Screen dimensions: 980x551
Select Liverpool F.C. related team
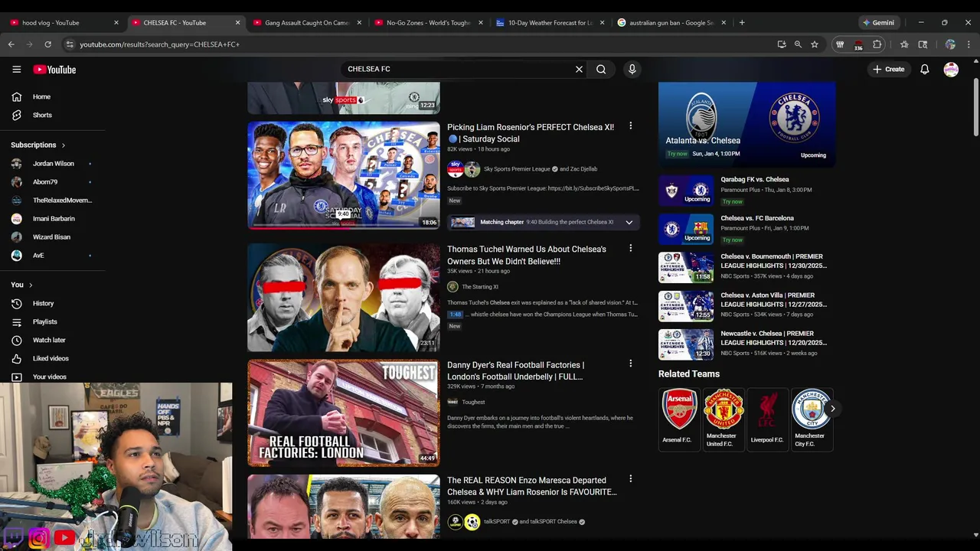tap(767, 419)
